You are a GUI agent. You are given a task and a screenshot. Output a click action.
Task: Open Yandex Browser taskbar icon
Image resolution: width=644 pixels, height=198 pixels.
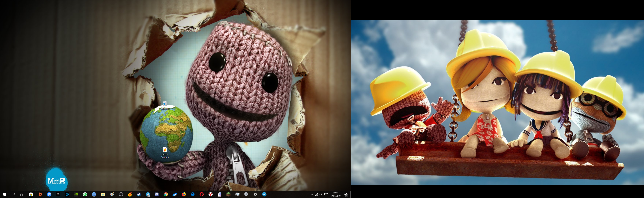211,194
